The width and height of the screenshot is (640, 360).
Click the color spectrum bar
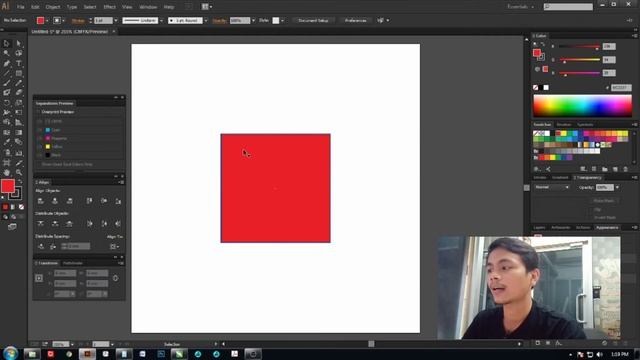coord(582,106)
